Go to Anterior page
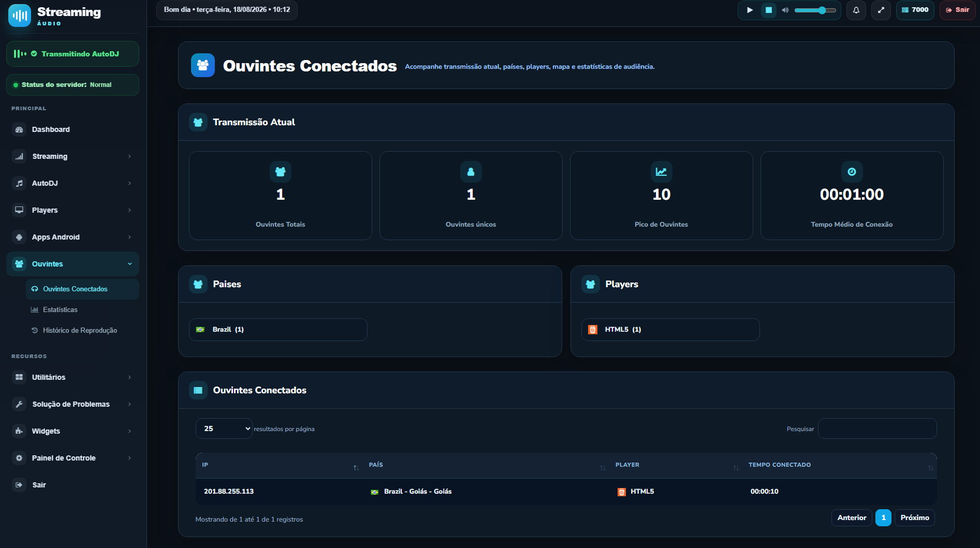This screenshot has width=980, height=548. (x=852, y=518)
